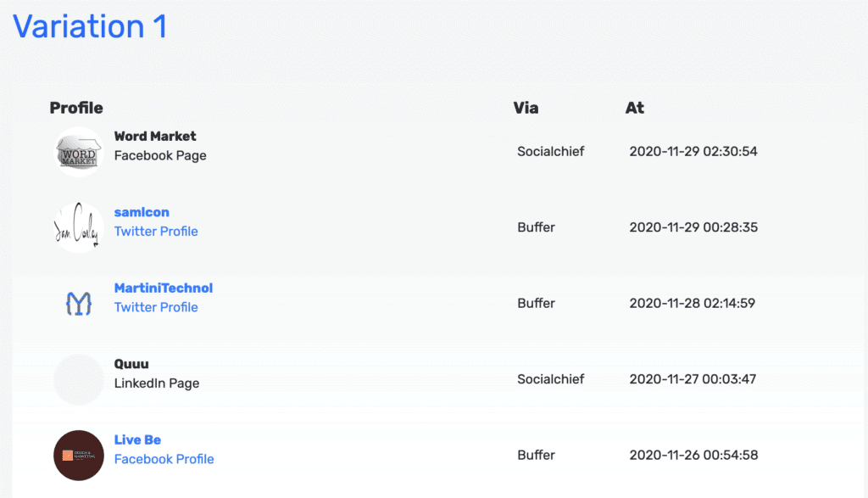
Task: Open the Facebook Profile link for Live Be
Action: point(164,459)
